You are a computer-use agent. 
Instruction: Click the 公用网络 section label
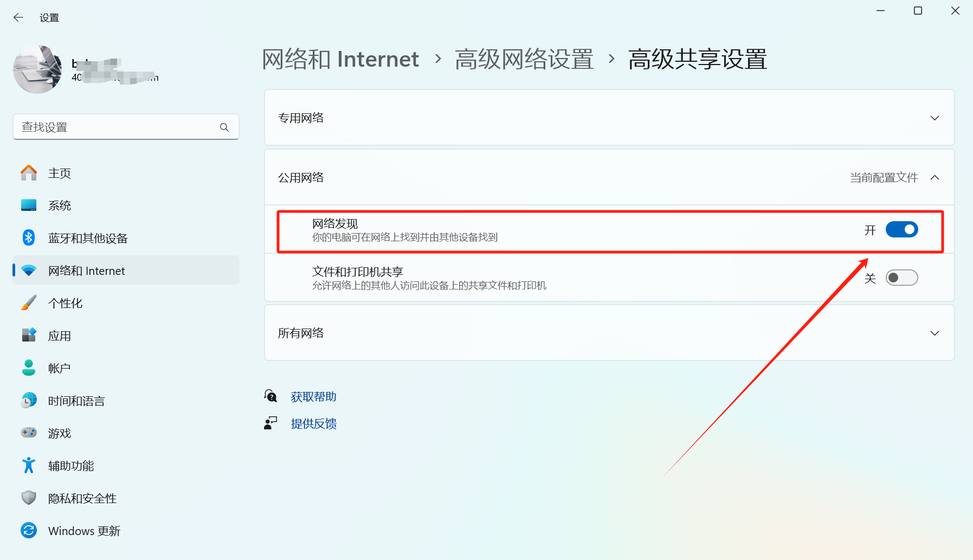[301, 178]
